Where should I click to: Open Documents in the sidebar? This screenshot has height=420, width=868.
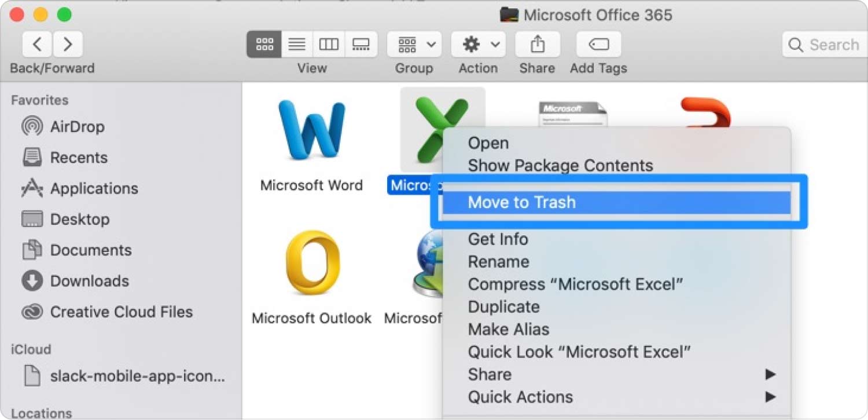pos(76,250)
